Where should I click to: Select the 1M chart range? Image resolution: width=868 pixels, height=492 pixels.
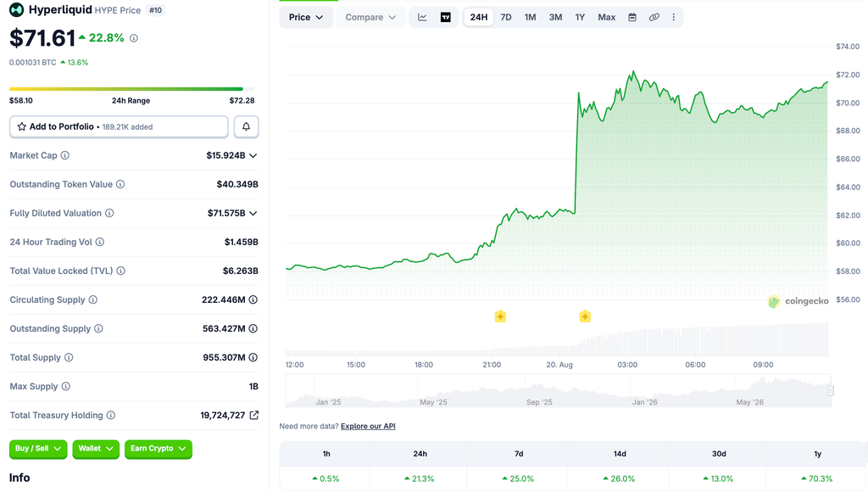point(531,17)
